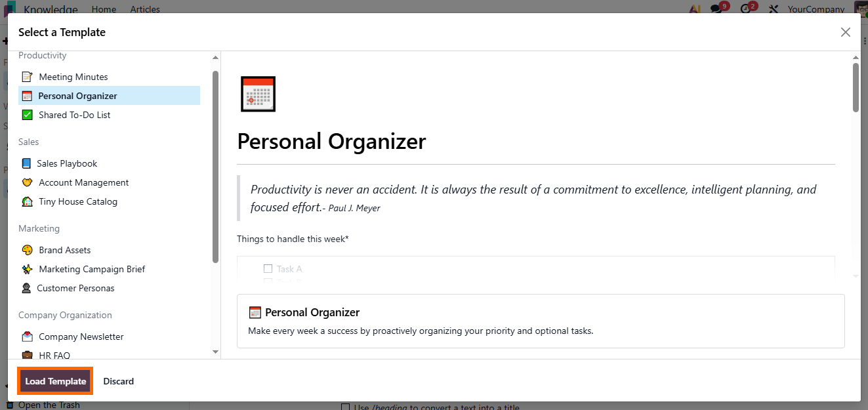Viewport: 868px width, 410px height.
Task: Click the Brand Assets palette icon
Action: point(27,250)
